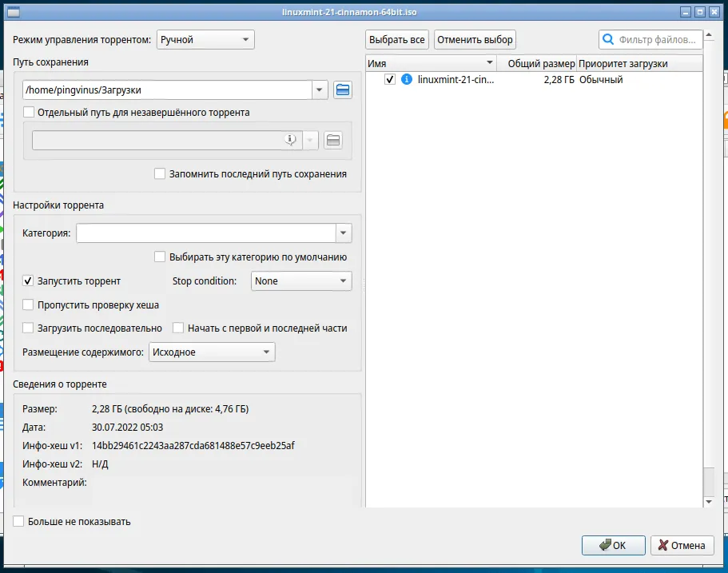Click the magnifier icon in file filter
The image size is (728, 573).
(608, 39)
